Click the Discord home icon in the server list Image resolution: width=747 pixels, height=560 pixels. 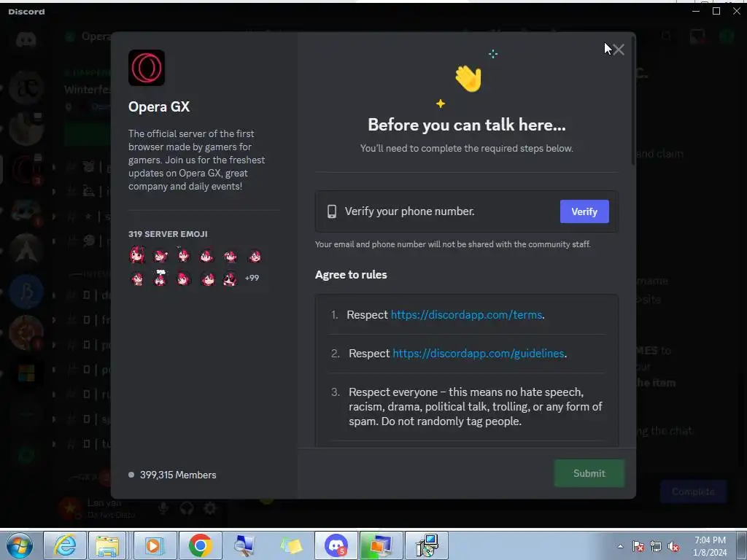[26, 40]
